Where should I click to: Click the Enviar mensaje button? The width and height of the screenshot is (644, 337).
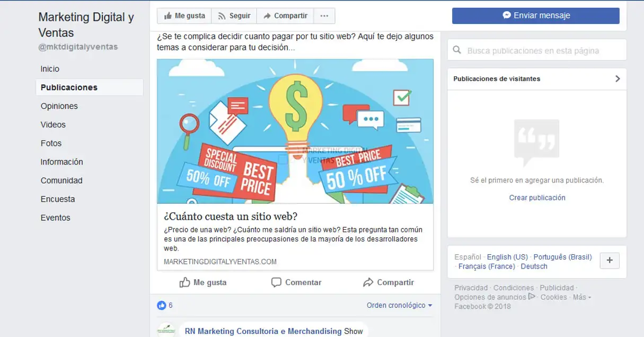(536, 15)
